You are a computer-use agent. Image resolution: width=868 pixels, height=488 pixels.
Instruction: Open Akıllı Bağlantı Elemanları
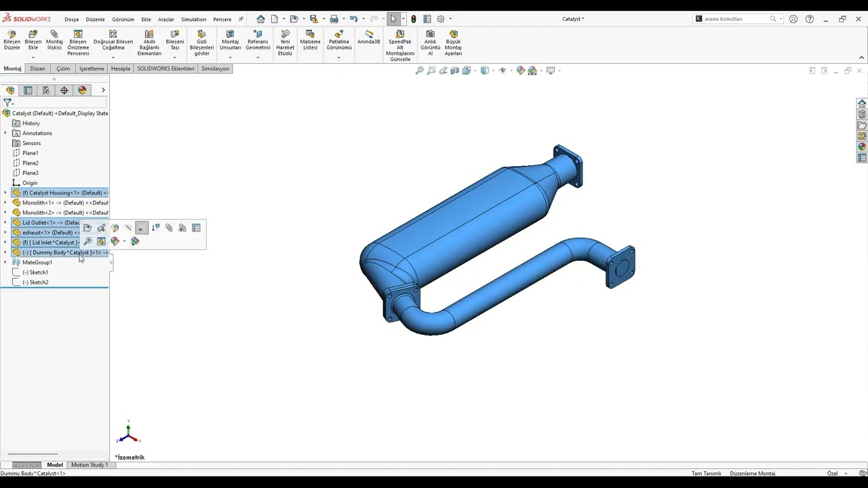pos(149,43)
